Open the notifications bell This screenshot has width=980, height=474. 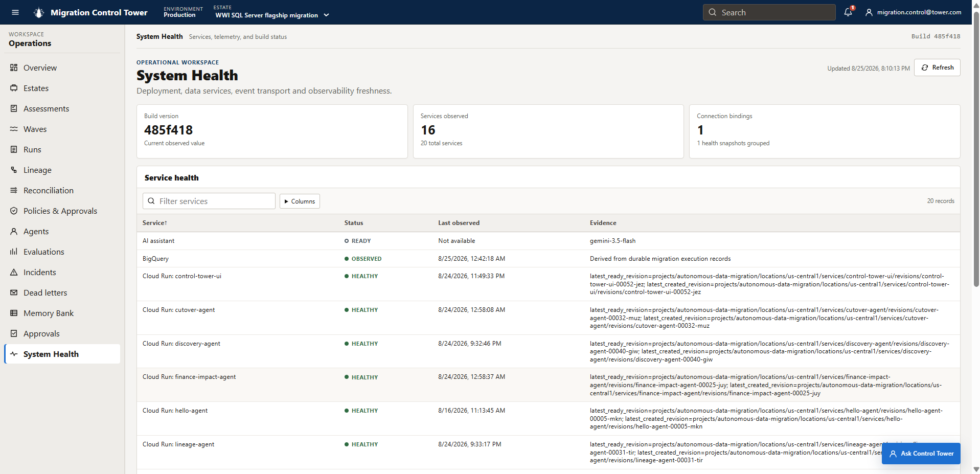click(x=848, y=12)
